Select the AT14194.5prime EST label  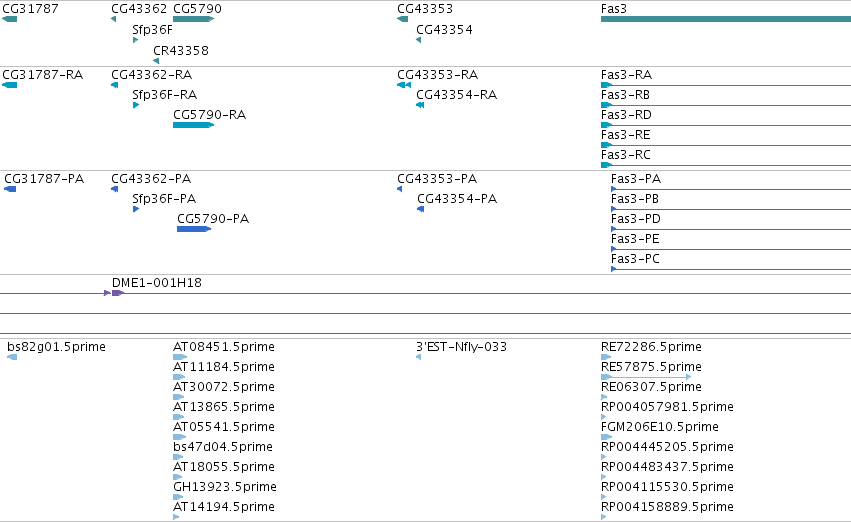[224, 507]
